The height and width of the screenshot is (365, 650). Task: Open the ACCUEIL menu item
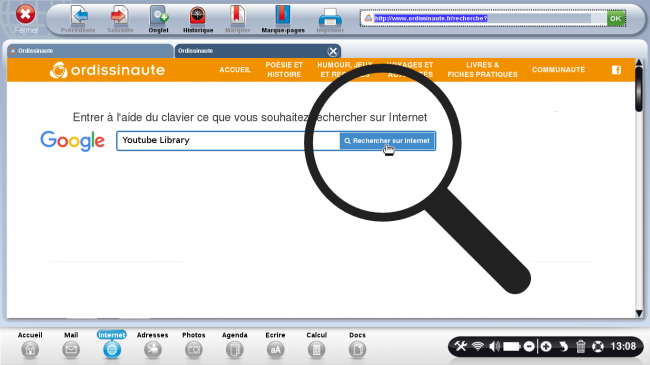(x=235, y=70)
